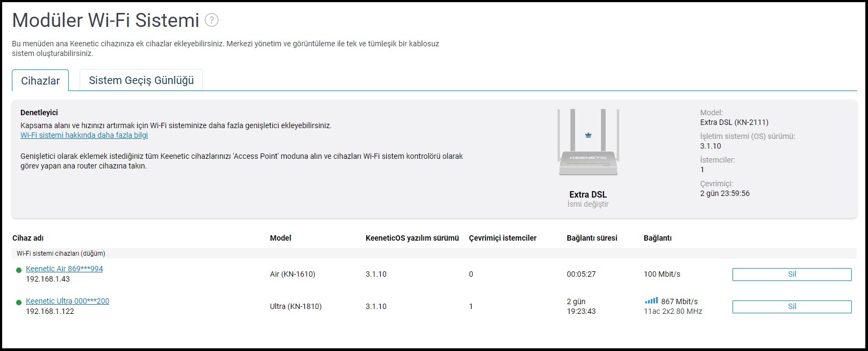Image resolution: width=868 pixels, height=351 pixels.
Task: Click connection time '00:05:27'
Action: (x=581, y=274)
